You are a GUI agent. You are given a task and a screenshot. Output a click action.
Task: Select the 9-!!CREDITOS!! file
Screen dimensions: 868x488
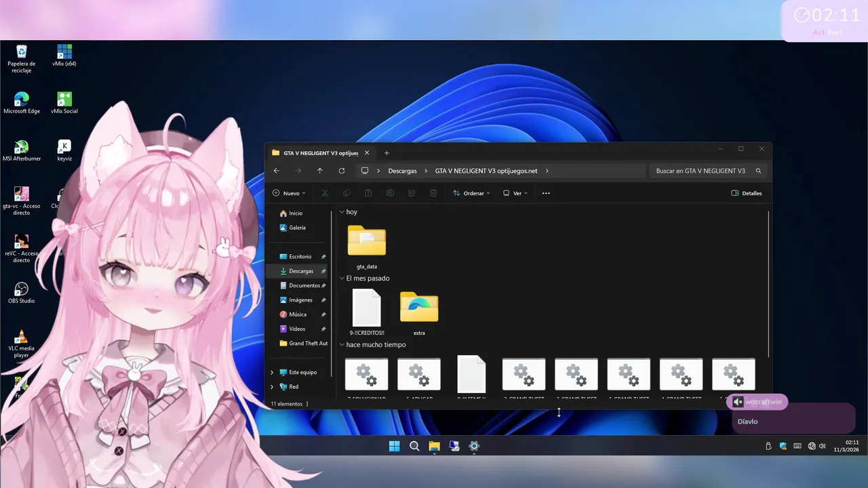pos(367,312)
